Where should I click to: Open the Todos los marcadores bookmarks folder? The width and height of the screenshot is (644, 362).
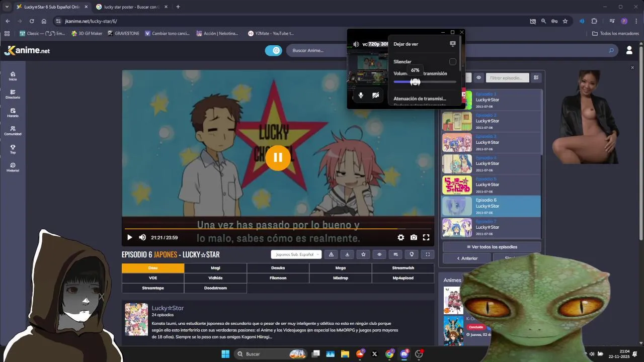coord(616,33)
